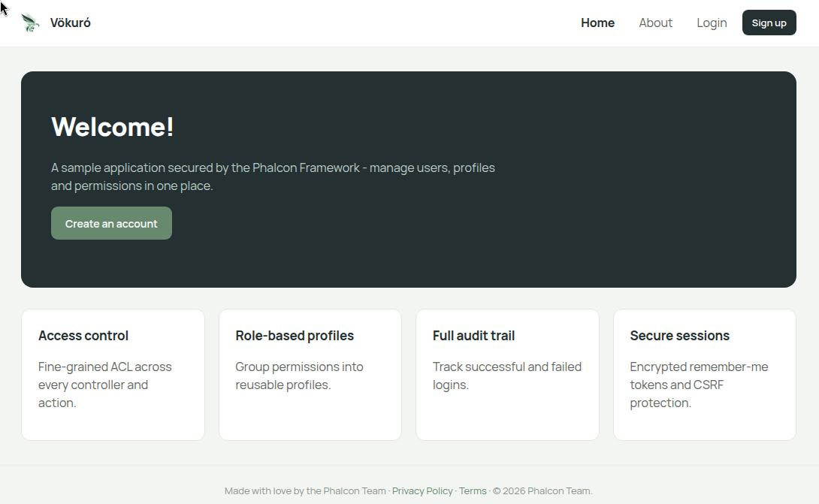
Task: Click the Full audit trail card heading
Action: (x=474, y=336)
